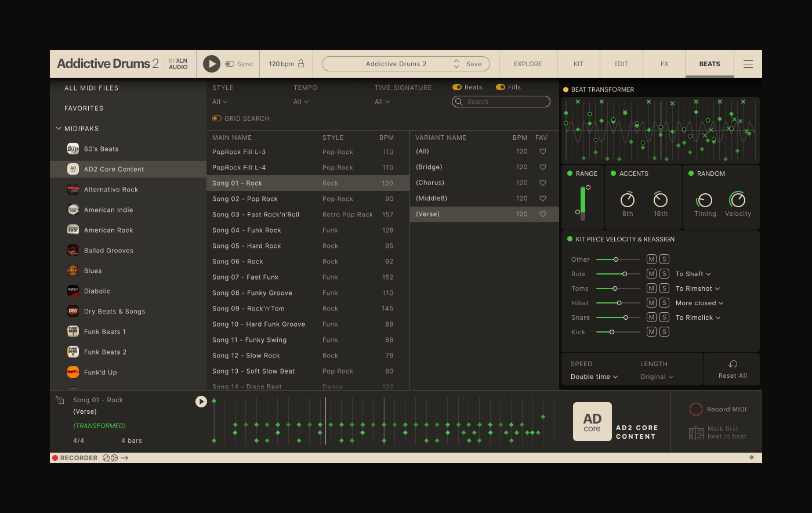Select Funk Beats 2 pak icon
Viewport: 812px width, 513px height.
73,352
